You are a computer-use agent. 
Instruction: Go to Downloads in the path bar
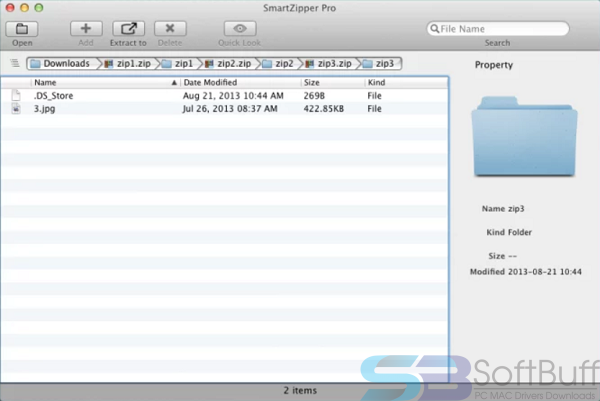click(60, 64)
